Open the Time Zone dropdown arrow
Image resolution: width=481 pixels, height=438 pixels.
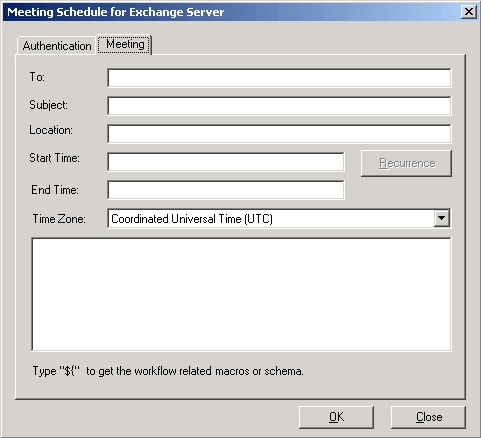[442, 219]
